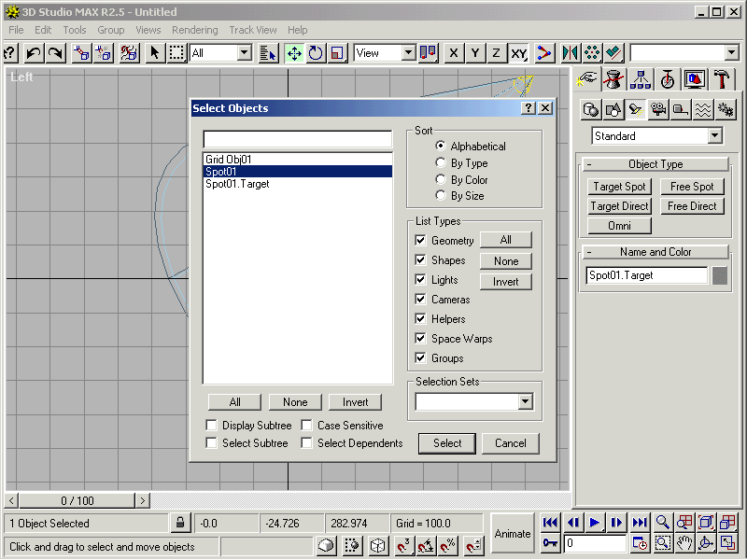Open the Modify command panel tab
This screenshot has height=560, width=747.
(x=613, y=79)
